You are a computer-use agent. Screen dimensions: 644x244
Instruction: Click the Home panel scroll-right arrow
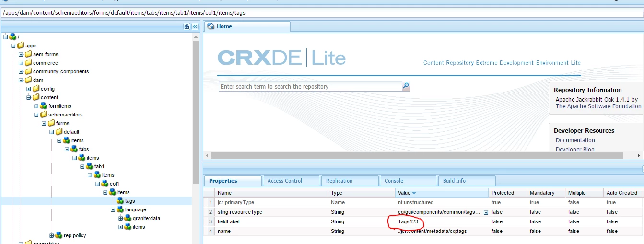click(639, 156)
